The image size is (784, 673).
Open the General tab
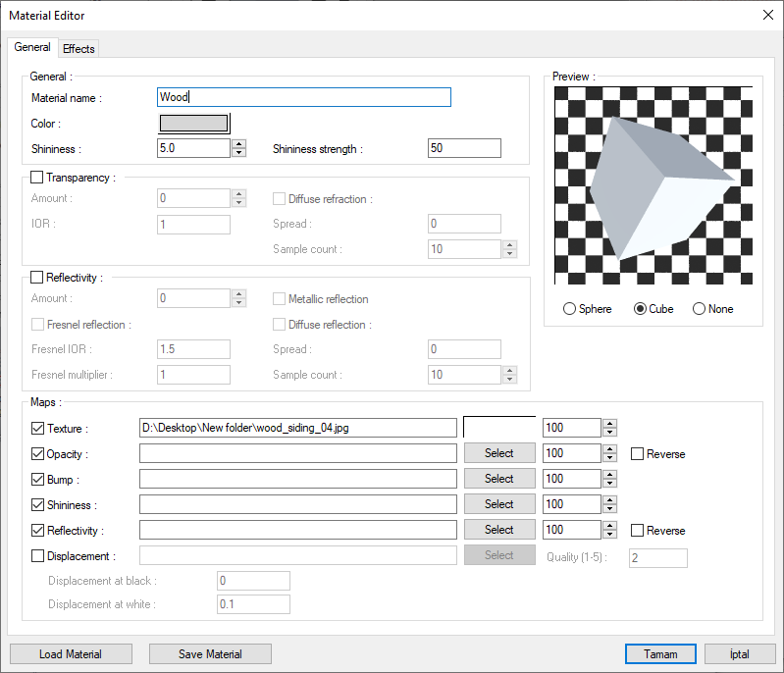coord(32,48)
